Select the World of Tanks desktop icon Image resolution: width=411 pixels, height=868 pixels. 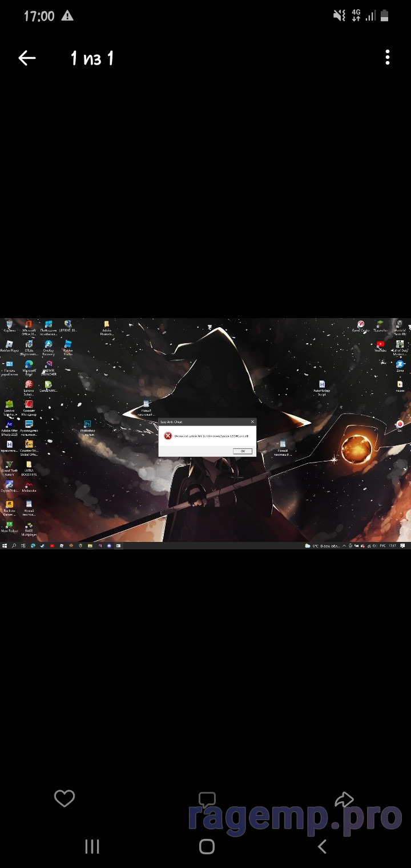point(400,328)
